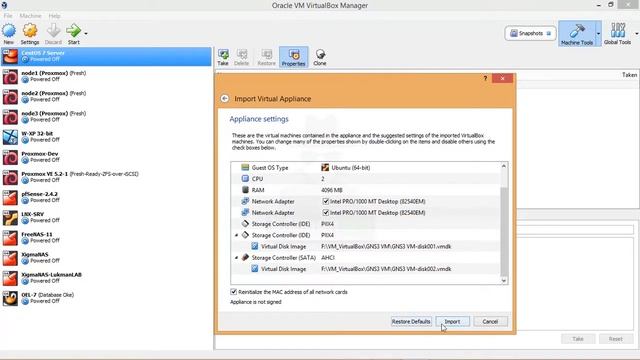The image size is (640, 360).
Task: Open the Start button dropdown arrow
Action: point(86,33)
